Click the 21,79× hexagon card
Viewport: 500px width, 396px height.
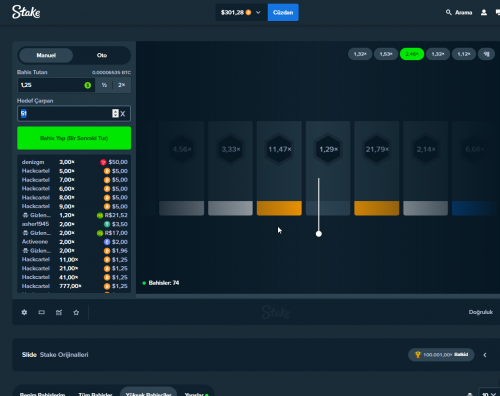pyautogui.click(x=377, y=168)
